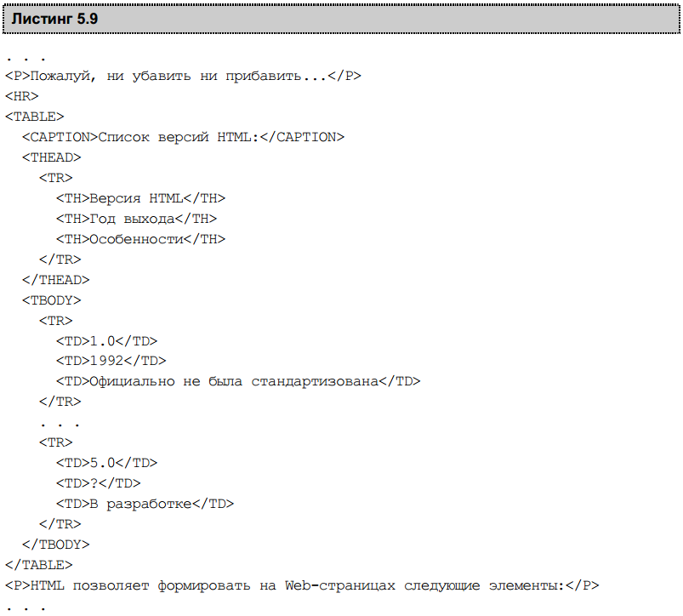Click the TH line Особенности
This screenshot has height=616, width=683.
(140, 239)
